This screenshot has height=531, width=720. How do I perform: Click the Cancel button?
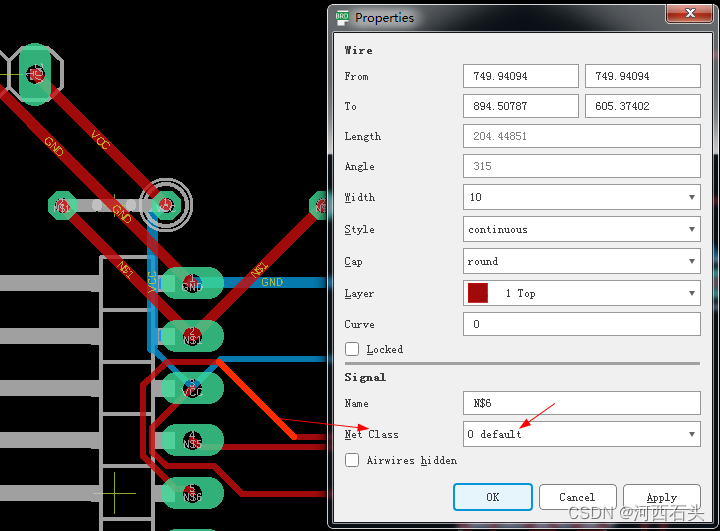[x=577, y=497]
